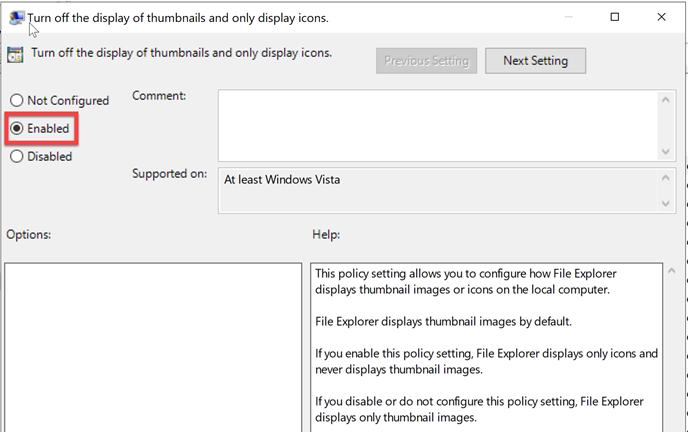This screenshot has height=432, width=688.
Task: Click the Supported on scroll down arrow
Action: (666, 204)
